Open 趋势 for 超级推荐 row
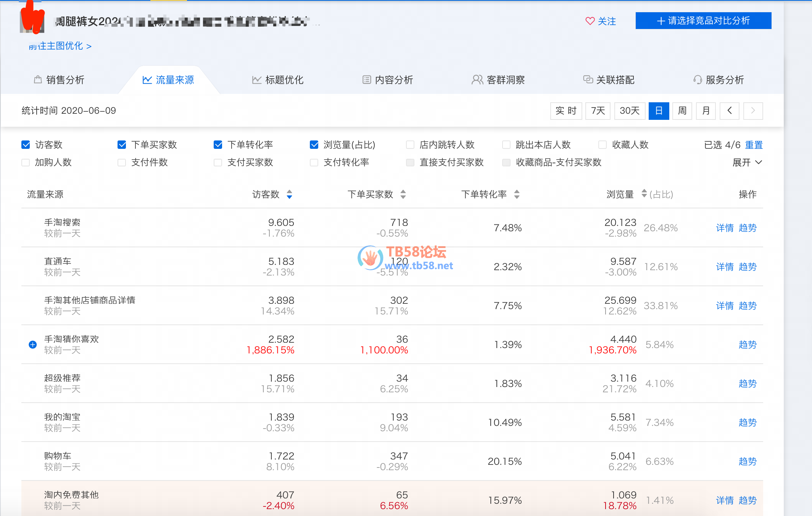The height and width of the screenshot is (516, 812). 748,384
